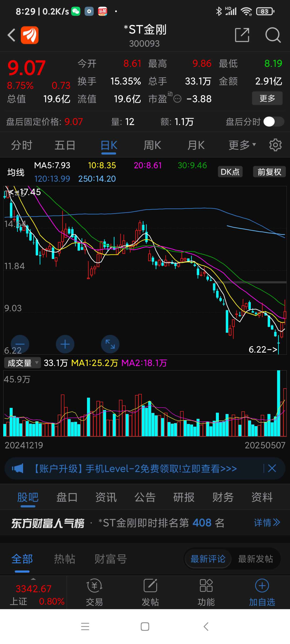Switch to 分时 chart tab
Image resolution: width=290 pixels, height=644 pixels.
21,145
